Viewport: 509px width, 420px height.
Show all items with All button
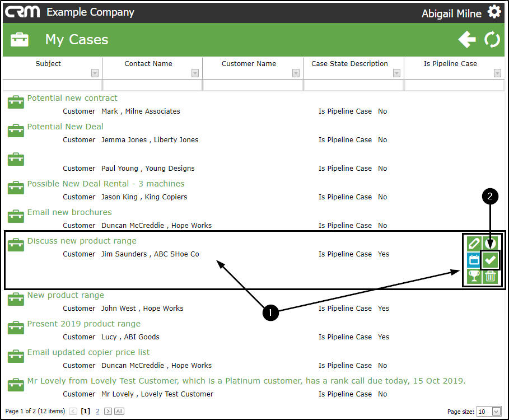[x=119, y=411]
